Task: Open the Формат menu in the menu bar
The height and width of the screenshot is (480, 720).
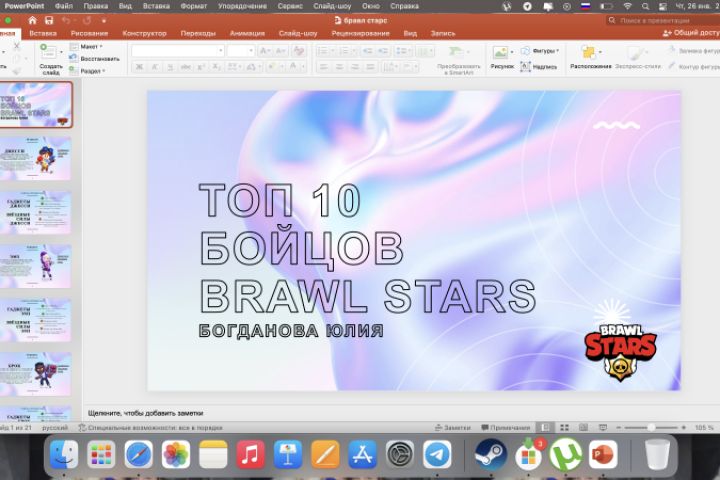Action: (x=193, y=6)
